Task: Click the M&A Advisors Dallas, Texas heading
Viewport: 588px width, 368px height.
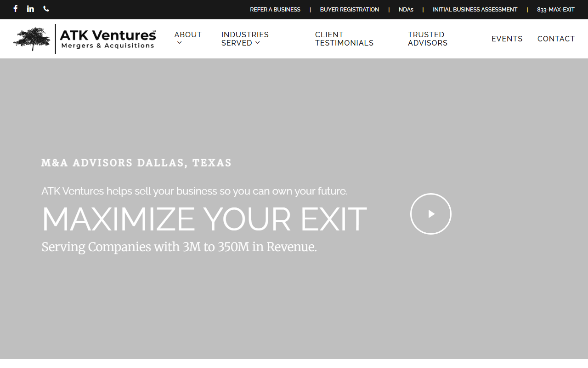Action: coord(136,163)
